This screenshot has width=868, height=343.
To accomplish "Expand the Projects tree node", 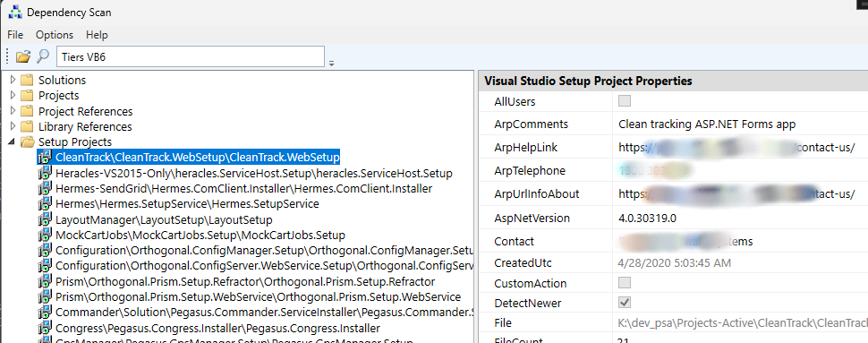I will (13, 95).
